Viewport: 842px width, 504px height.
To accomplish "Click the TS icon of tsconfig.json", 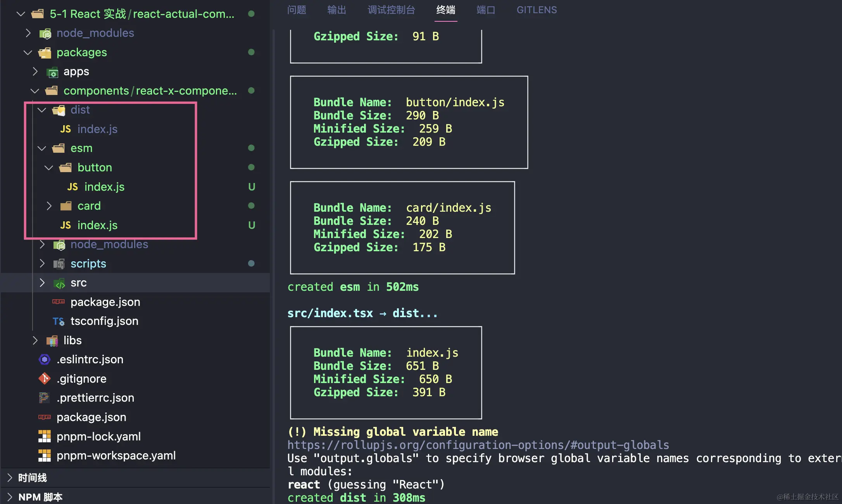I will pyautogui.click(x=59, y=321).
